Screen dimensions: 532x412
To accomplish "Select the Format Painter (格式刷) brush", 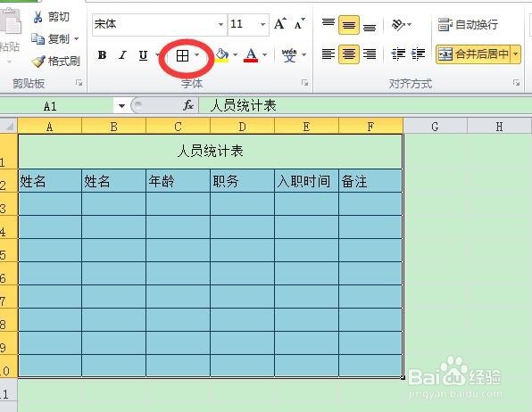I will [38, 61].
